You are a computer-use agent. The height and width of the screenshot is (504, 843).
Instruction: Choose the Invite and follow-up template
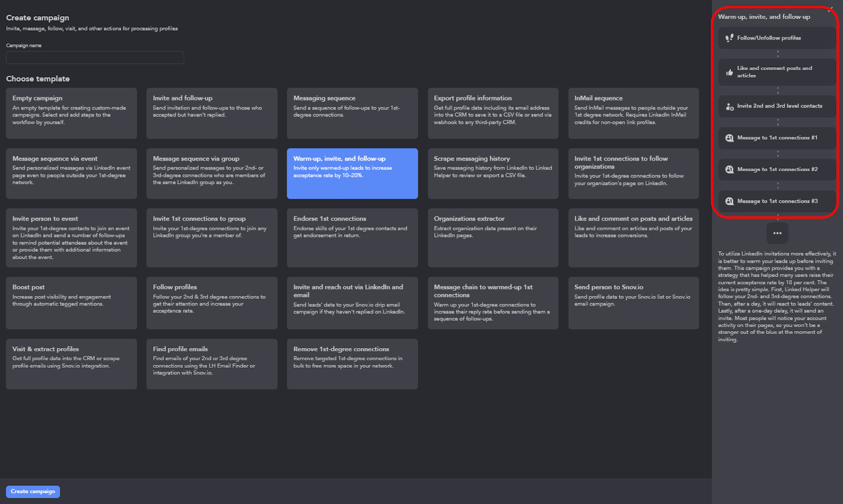coord(212,113)
